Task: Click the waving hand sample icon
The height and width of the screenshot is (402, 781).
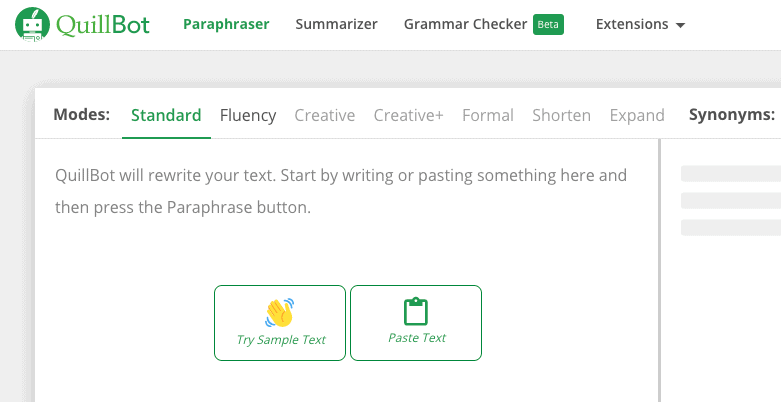Action: (279, 313)
